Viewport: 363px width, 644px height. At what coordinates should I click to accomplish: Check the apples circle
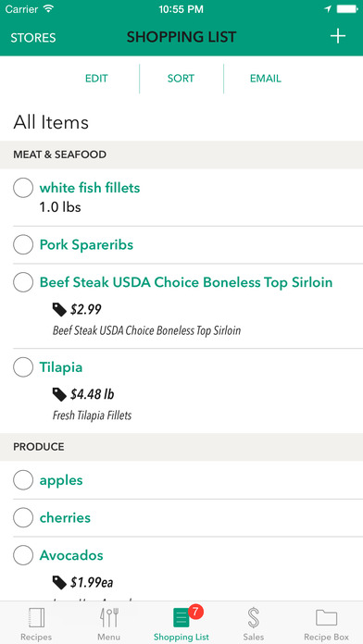point(23,480)
